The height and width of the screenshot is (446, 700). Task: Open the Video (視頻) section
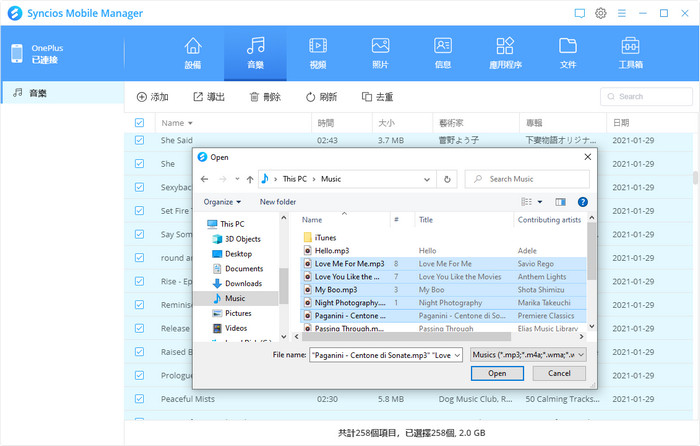(318, 53)
